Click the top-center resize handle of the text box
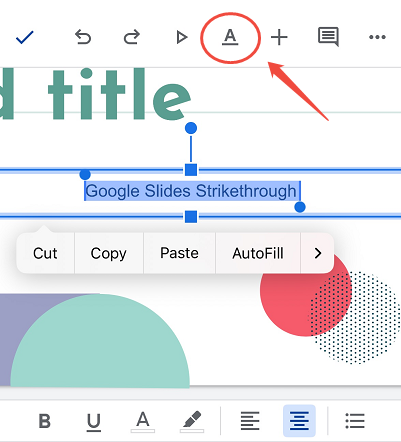Viewport: 401px width, 442px height. [191, 170]
